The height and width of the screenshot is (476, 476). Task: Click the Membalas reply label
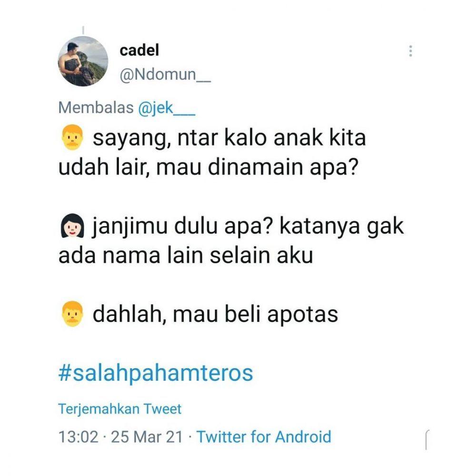tap(96, 108)
